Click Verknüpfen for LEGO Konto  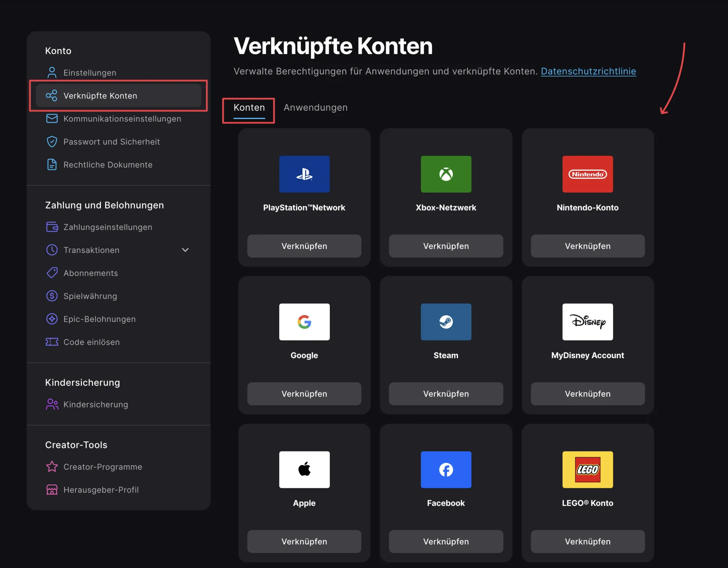click(587, 541)
